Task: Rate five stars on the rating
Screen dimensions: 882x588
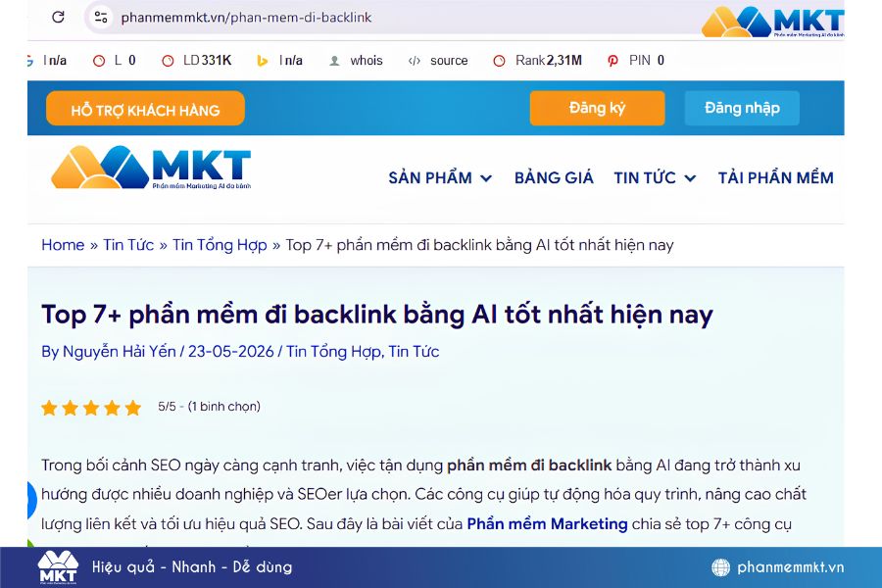Action: [x=132, y=408]
